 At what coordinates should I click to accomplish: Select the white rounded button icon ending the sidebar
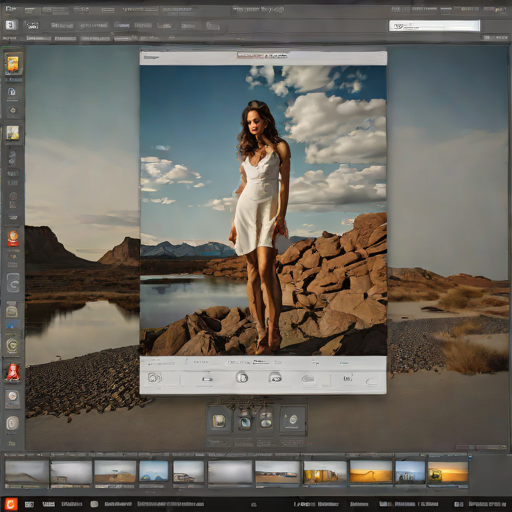12,423
